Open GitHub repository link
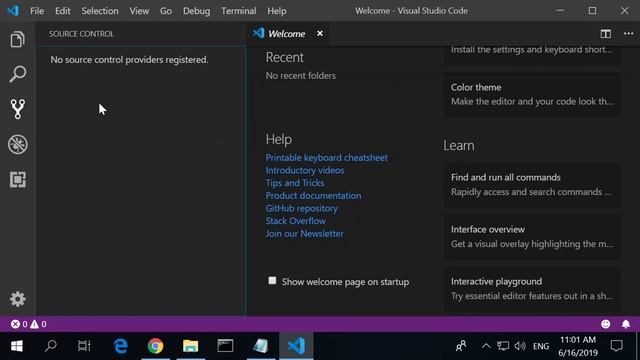Viewport: 640px width, 360px height. (302, 208)
